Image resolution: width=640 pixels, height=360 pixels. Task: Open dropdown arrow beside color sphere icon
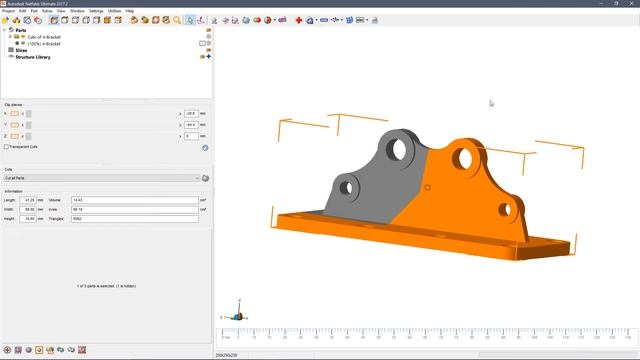275,20
